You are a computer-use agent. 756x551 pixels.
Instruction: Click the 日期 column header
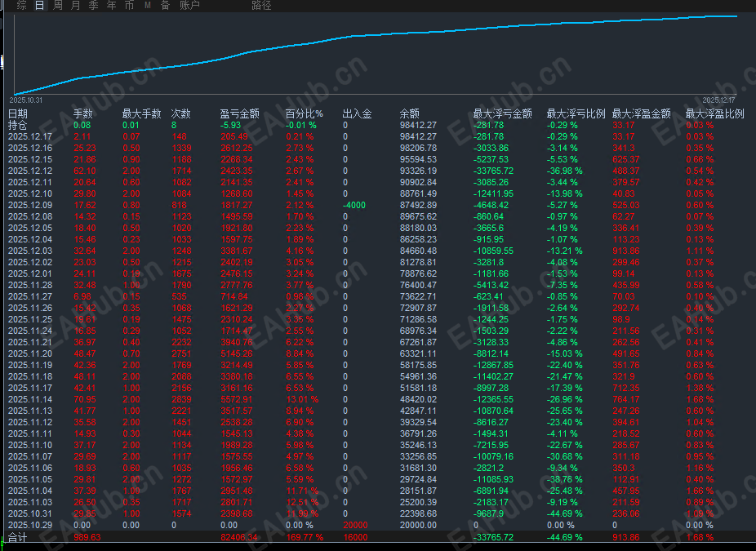click(x=18, y=113)
